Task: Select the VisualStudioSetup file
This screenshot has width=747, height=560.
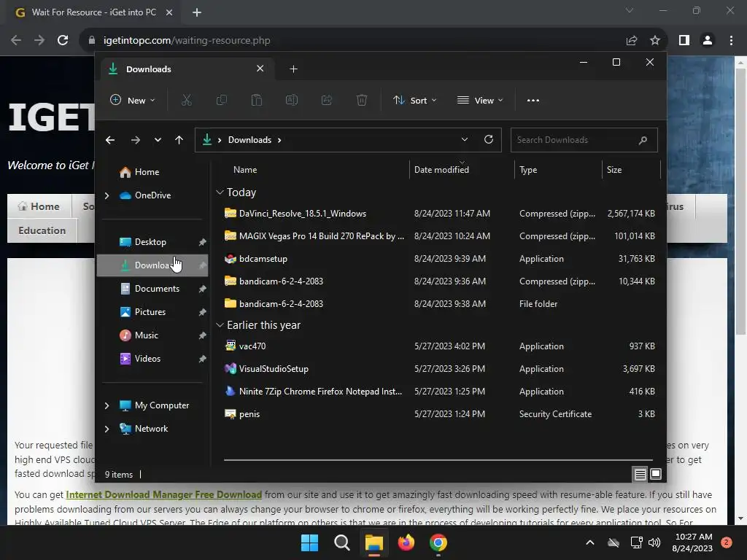Action: point(440,368)
